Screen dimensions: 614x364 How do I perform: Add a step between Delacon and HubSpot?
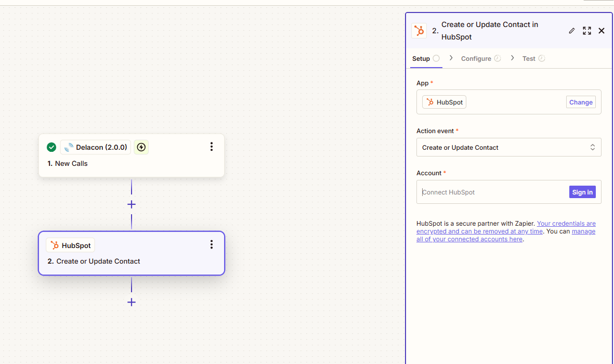(132, 204)
